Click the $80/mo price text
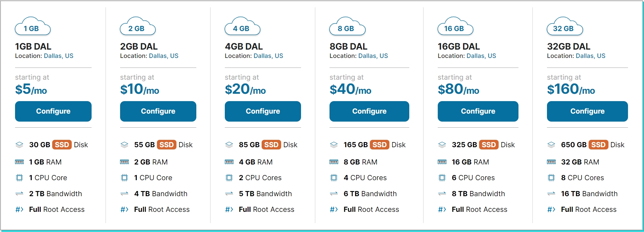The image size is (644, 232). pyautogui.click(x=458, y=89)
